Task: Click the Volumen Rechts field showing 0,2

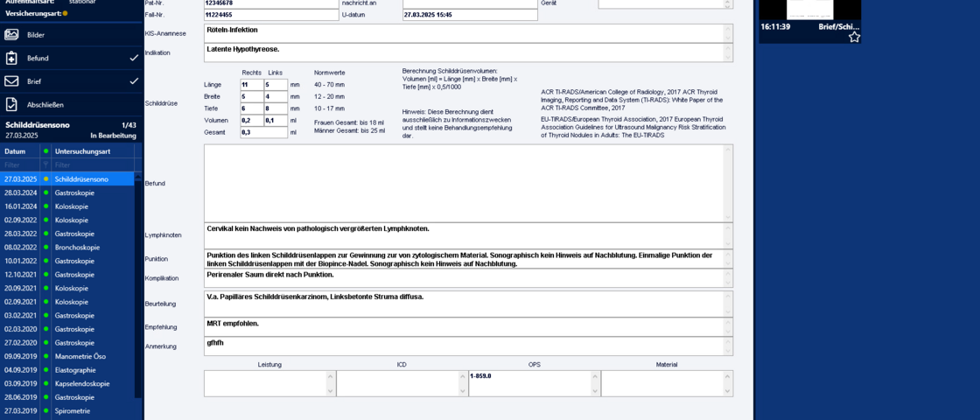Action: (x=252, y=120)
